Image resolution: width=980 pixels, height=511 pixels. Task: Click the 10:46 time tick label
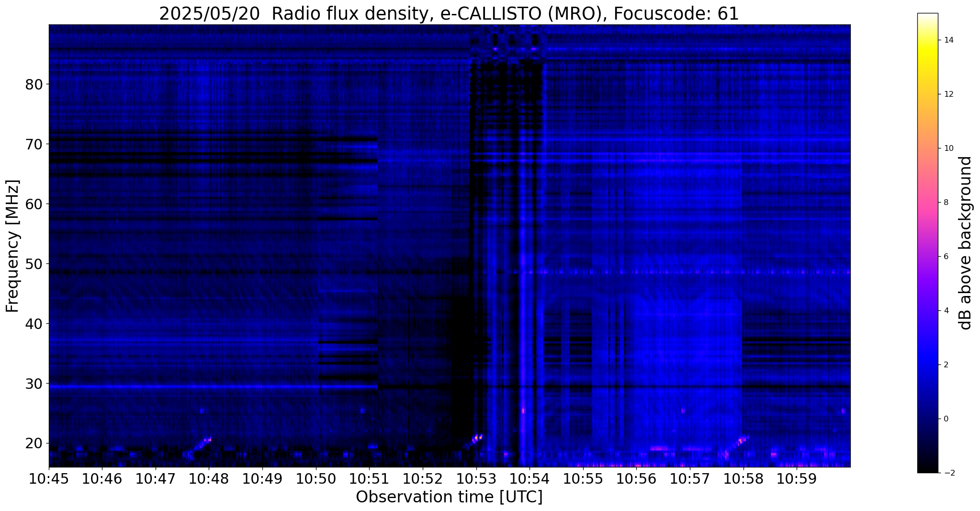(x=102, y=479)
